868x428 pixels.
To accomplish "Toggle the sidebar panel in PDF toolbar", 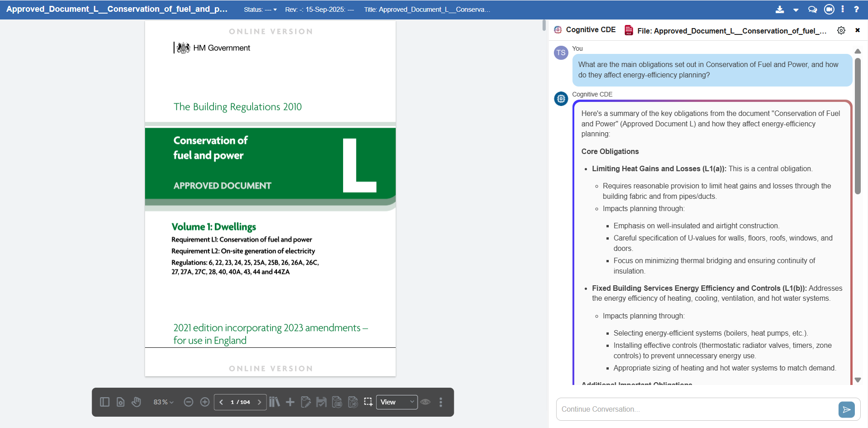I will point(105,402).
